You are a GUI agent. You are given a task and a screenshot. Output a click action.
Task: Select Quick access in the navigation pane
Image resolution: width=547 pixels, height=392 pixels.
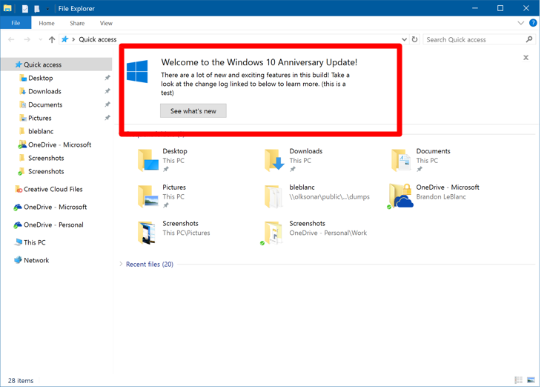[56, 64]
